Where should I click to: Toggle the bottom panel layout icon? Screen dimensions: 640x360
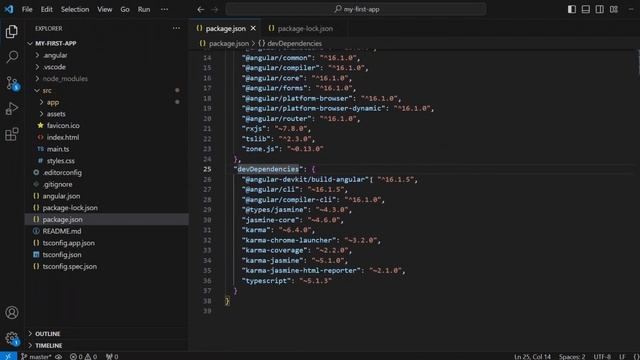(586, 9)
